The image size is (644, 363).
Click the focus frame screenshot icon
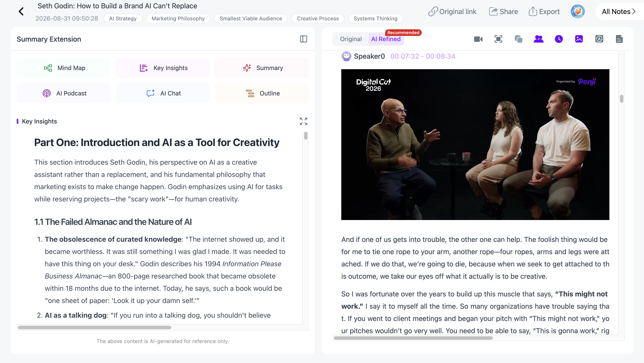pyautogui.click(x=498, y=39)
